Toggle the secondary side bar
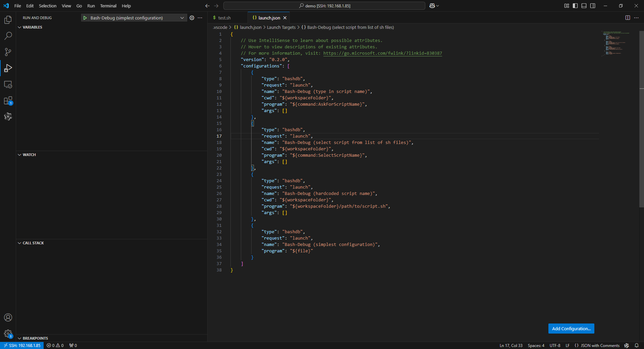644x349 pixels. (x=593, y=6)
